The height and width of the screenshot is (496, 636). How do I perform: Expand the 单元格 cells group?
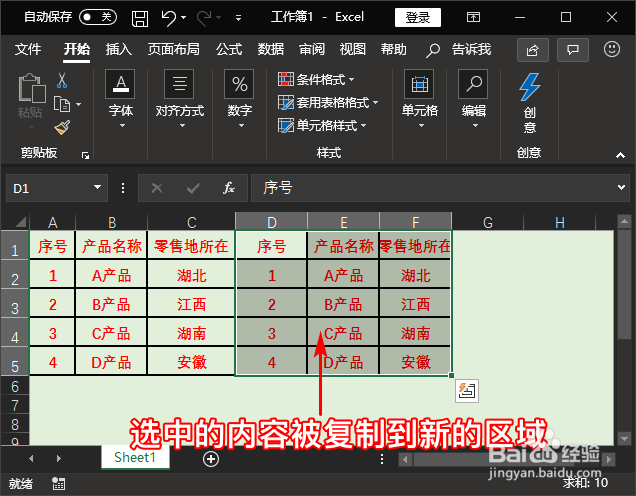(419, 100)
